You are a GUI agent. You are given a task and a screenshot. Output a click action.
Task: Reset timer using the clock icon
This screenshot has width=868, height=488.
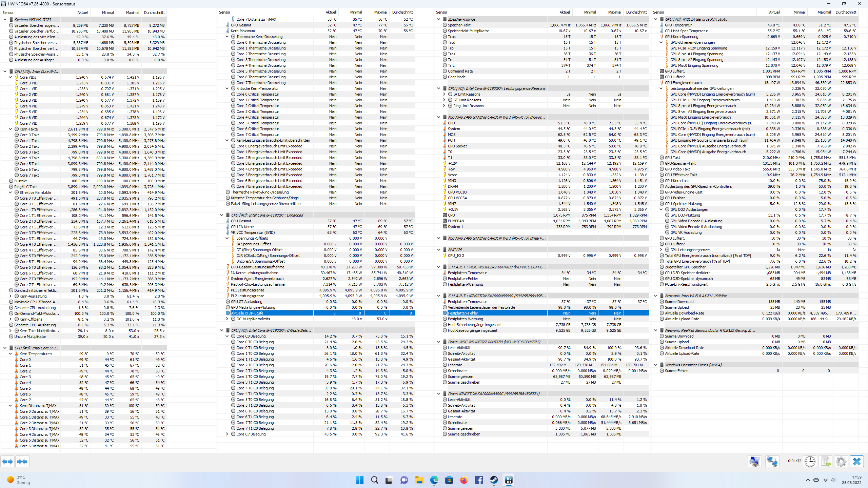point(810,462)
